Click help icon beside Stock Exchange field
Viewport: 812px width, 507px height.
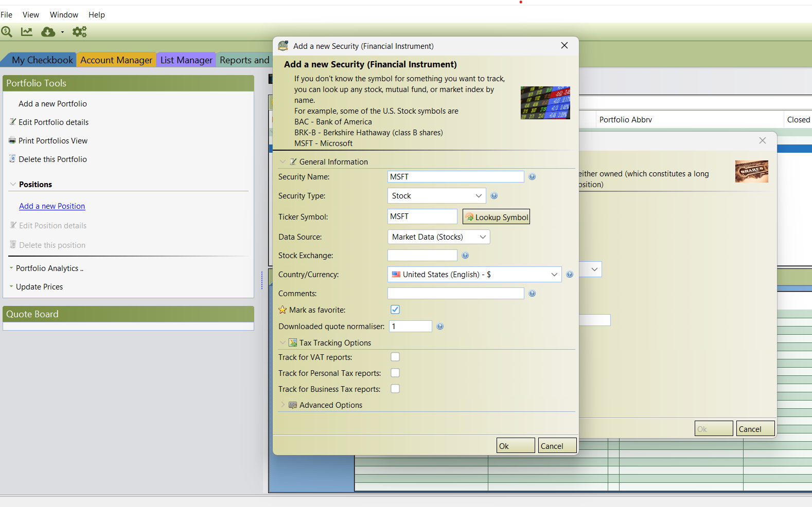pos(465,256)
